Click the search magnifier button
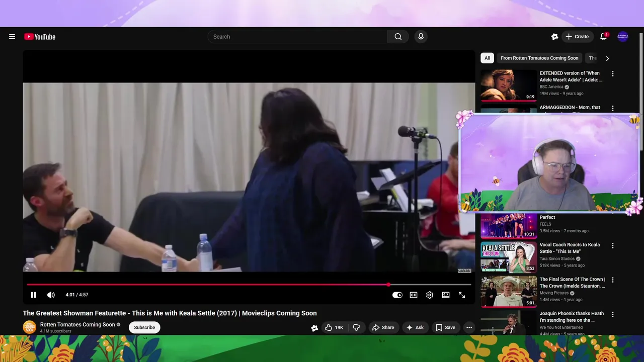Image resolution: width=644 pixels, height=362 pixels. click(398, 37)
